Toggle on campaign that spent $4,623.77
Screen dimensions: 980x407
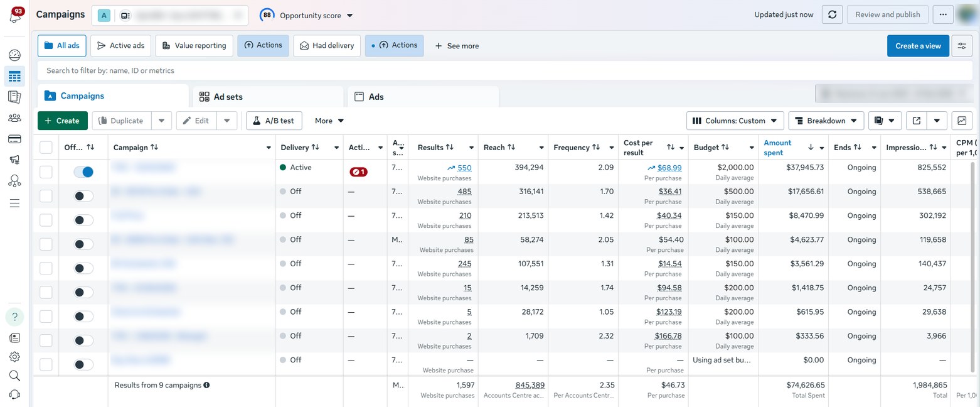(83, 244)
